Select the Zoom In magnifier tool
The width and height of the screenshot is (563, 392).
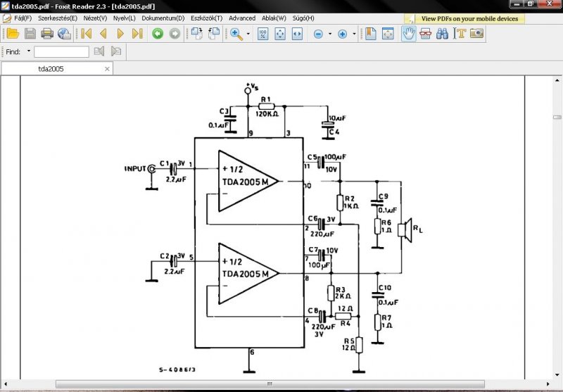pyautogui.click(x=236, y=34)
